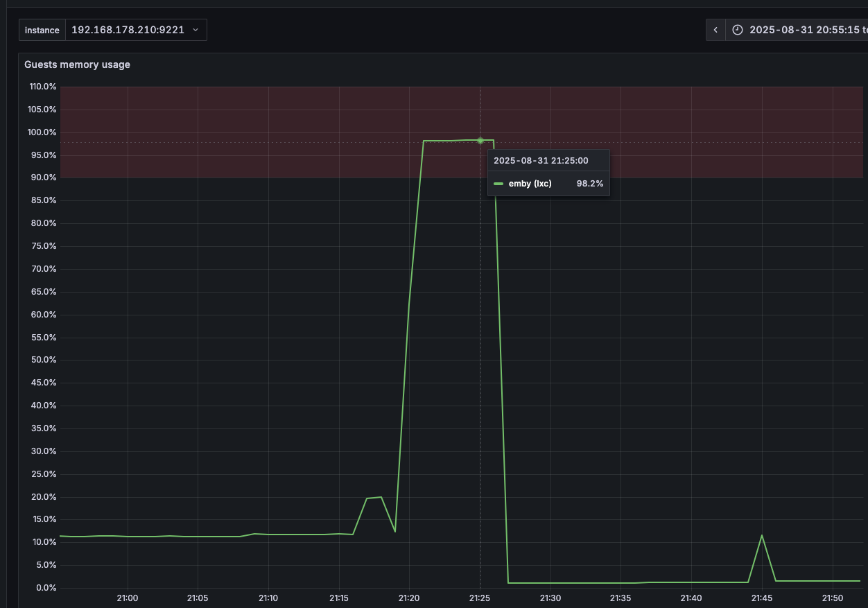Click the memory spike peak at 21:45

point(762,535)
